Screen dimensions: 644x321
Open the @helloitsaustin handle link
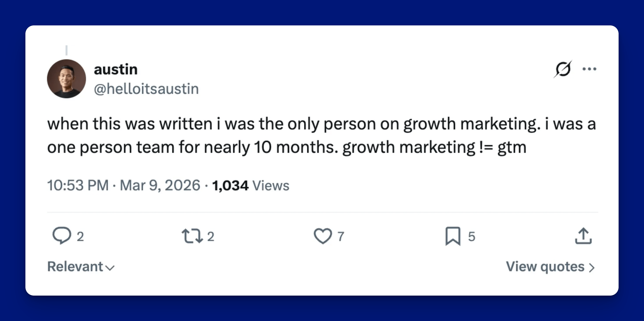146,89
